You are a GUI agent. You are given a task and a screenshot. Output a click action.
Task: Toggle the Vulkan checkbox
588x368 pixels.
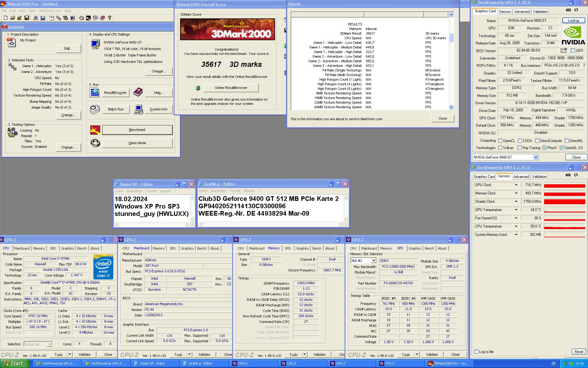(500, 148)
